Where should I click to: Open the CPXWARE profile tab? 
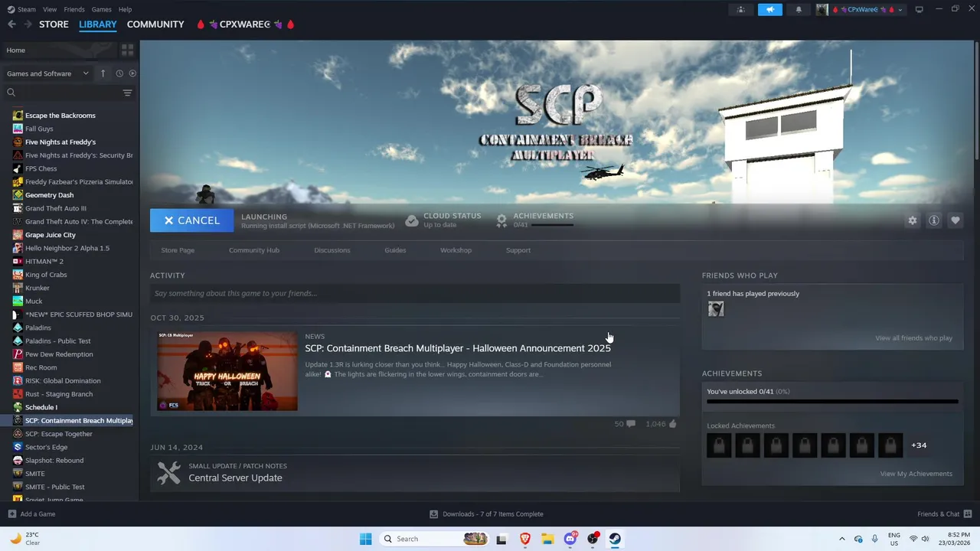[x=245, y=24]
